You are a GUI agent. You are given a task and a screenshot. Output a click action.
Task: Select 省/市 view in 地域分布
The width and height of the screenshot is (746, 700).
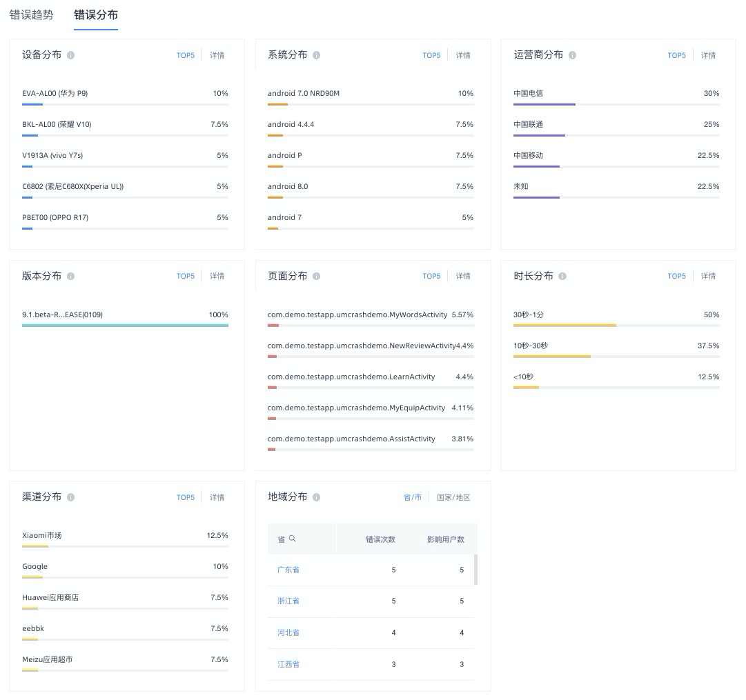pos(413,497)
